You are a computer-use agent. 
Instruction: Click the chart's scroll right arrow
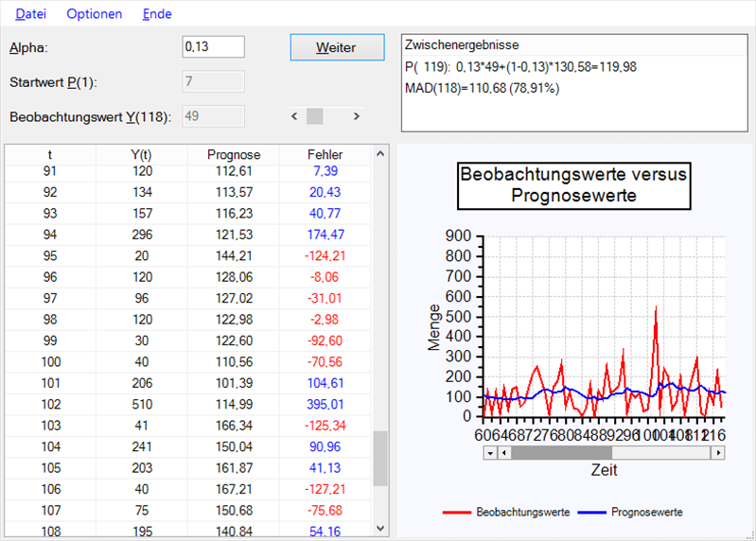[x=717, y=452]
